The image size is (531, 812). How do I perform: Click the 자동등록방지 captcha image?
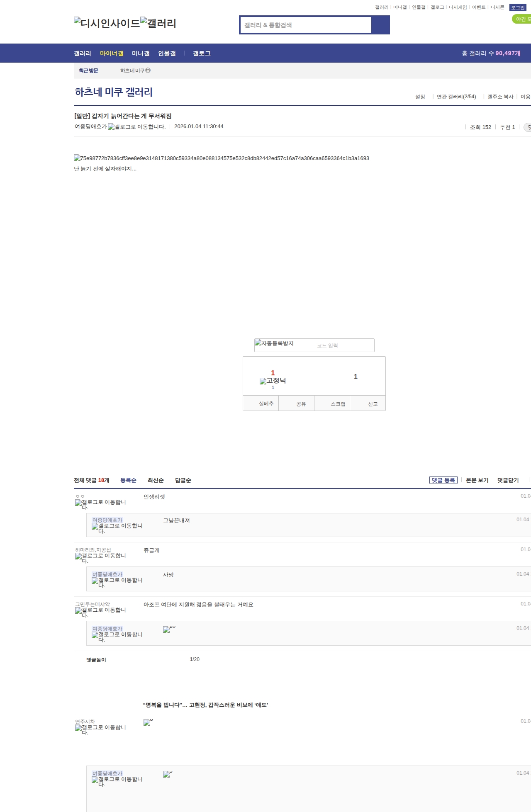click(x=274, y=343)
